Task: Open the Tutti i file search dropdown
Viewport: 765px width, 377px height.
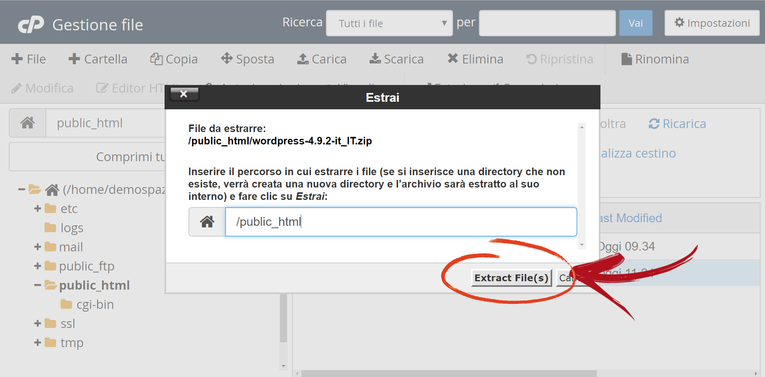Action: click(x=389, y=23)
